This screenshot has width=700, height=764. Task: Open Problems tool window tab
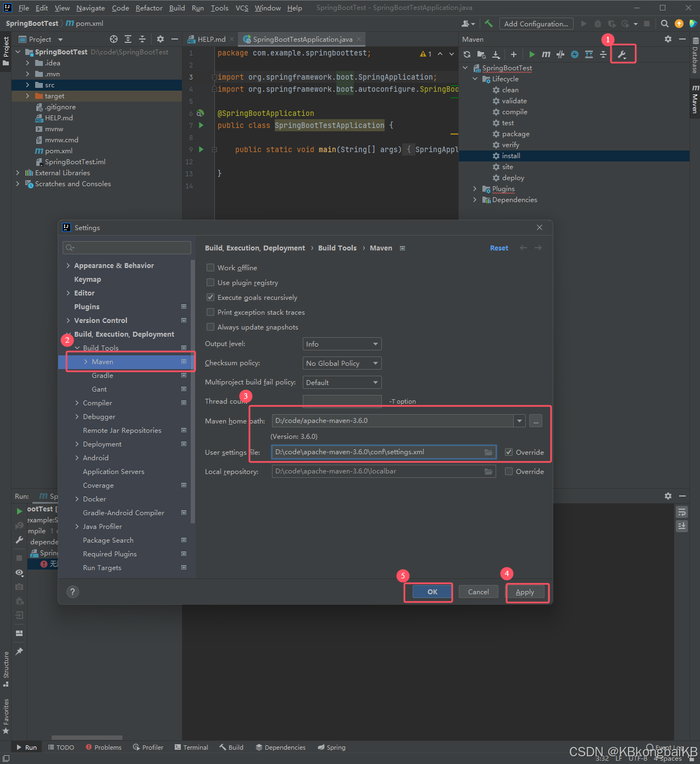tap(103, 747)
